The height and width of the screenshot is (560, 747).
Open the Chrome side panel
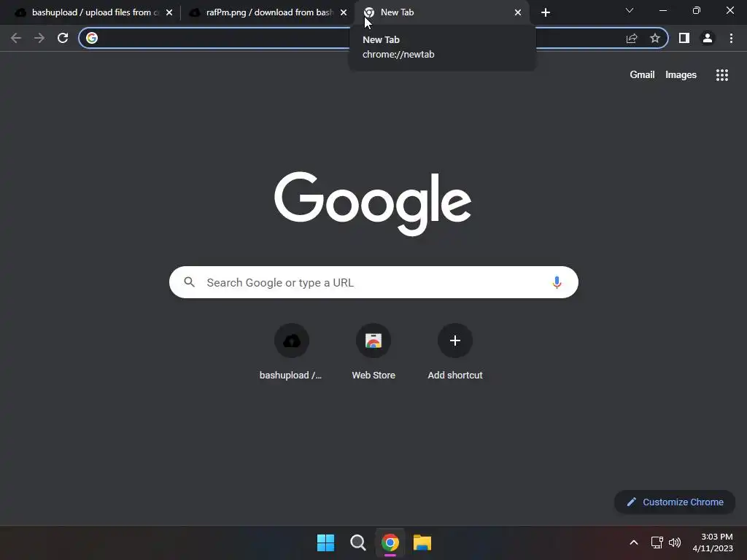684,38
